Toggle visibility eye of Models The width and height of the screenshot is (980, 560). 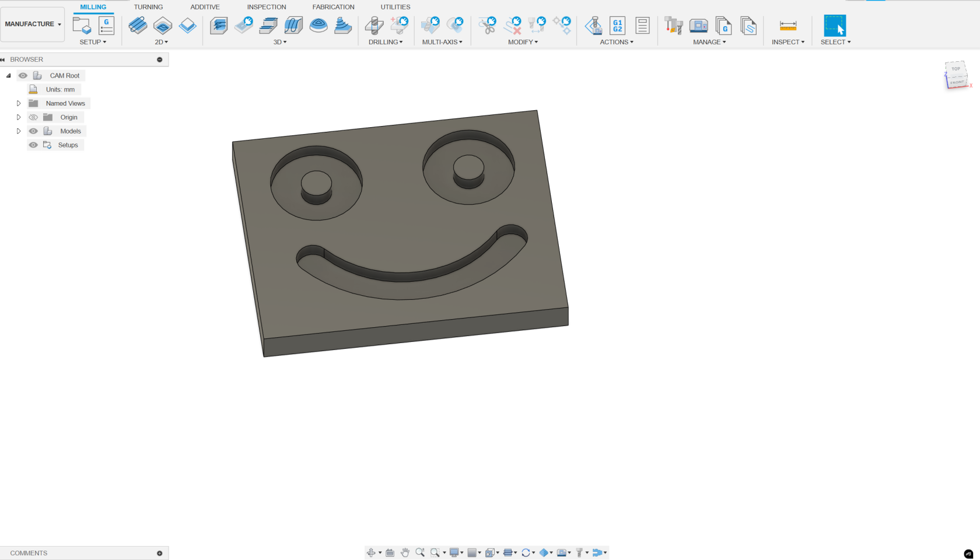[x=33, y=131]
